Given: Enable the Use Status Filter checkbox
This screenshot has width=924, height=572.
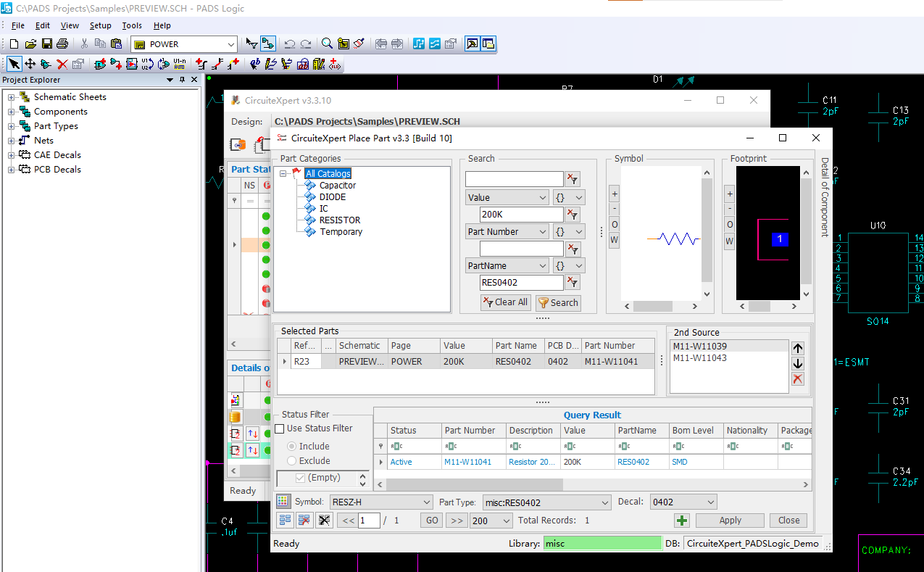Looking at the screenshot, I should 280,428.
